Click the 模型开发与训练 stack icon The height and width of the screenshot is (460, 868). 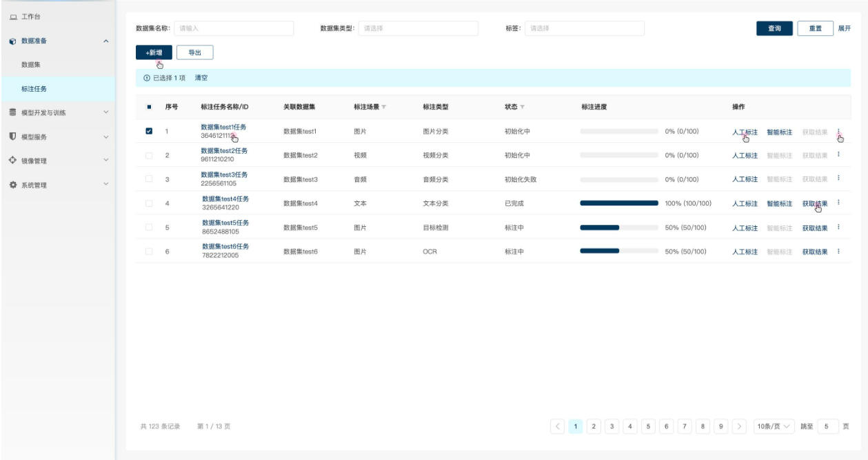click(13, 112)
